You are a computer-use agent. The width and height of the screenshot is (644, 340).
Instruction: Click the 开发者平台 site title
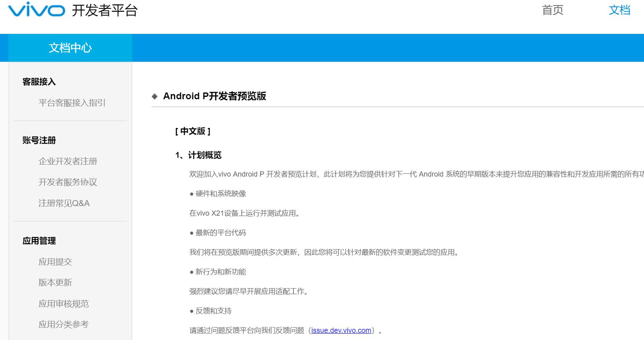(105, 10)
